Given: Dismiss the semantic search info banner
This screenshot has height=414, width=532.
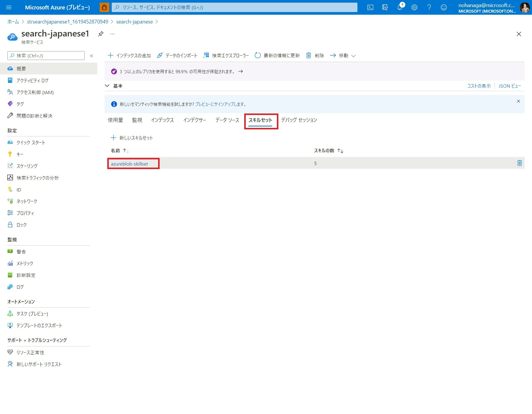Looking at the screenshot, I should (518, 101).
